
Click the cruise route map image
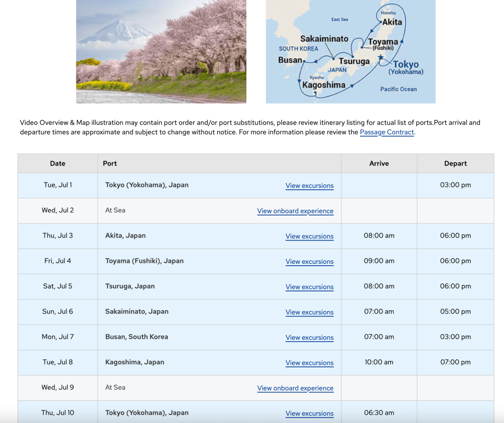coord(350,51)
